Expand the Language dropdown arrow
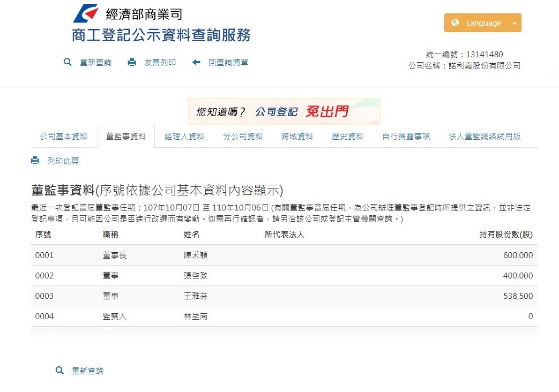Viewport: 559px width, 392px height. coord(515,23)
